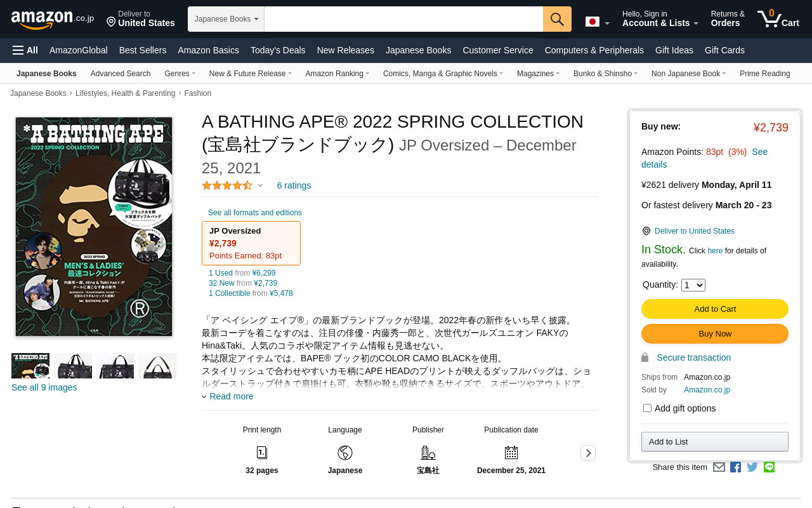This screenshot has width=812, height=508.
Task: Open Amazon Basics in nav bar
Action: coord(209,50)
